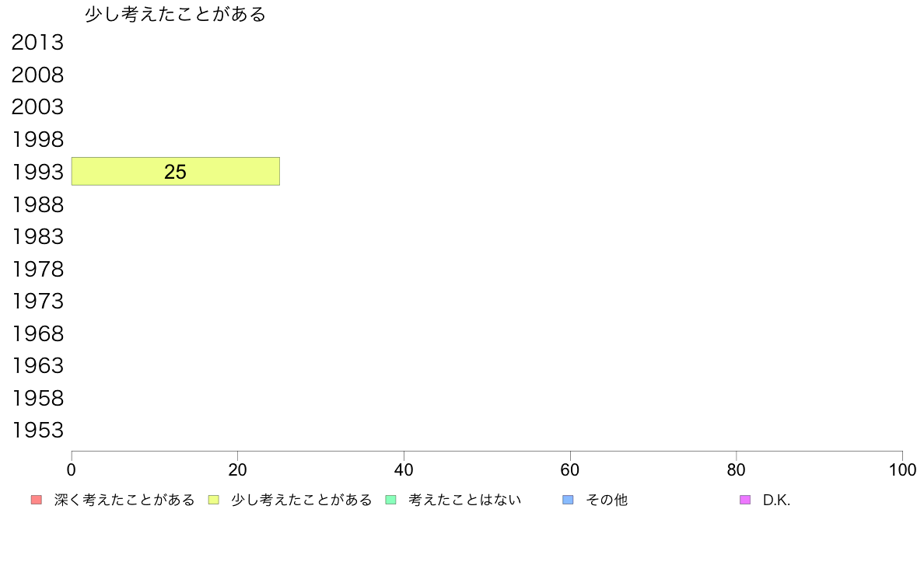Select the D.K. legend text
Viewport: 924px width, 572px height.
776,500
